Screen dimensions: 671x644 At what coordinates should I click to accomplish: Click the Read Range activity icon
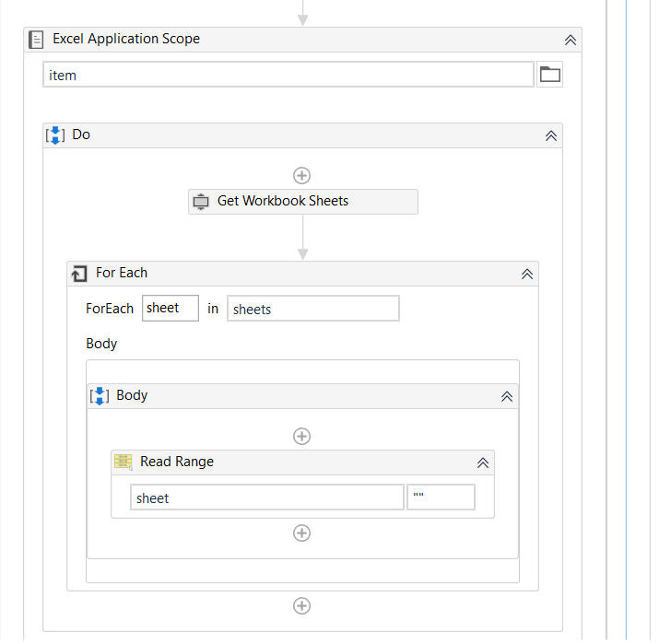pyautogui.click(x=124, y=462)
